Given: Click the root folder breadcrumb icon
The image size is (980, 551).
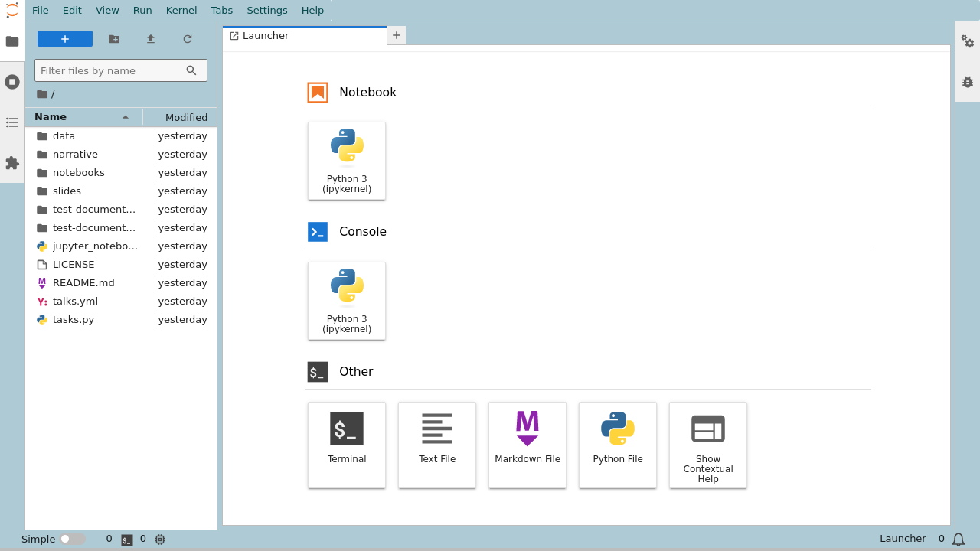Looking at the screenshot, I should point(42,94).
